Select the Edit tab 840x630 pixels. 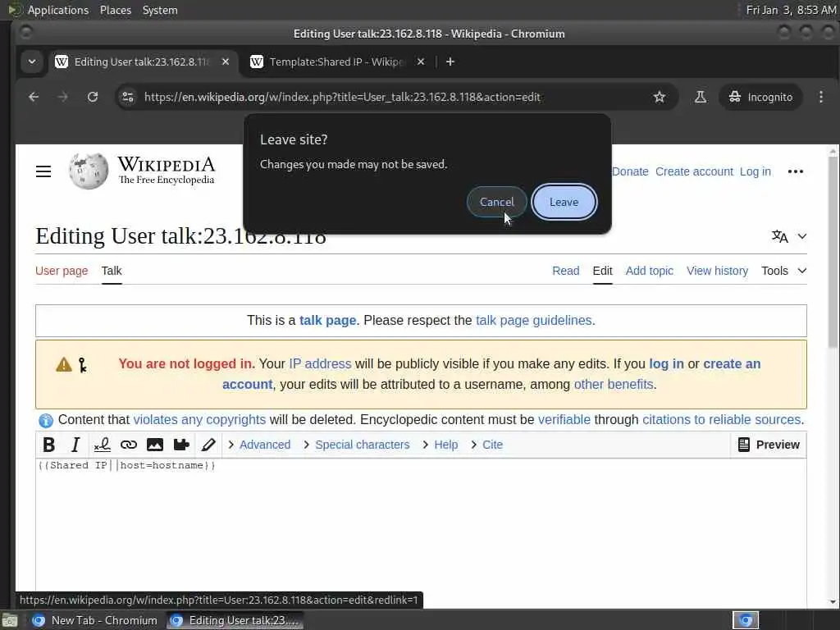pyautogui.click(x=602, y=271)
